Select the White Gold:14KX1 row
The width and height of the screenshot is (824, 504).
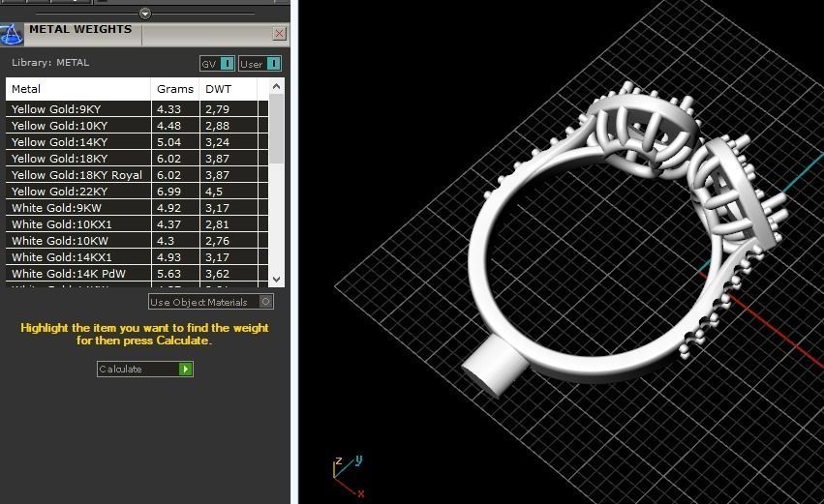137,257
